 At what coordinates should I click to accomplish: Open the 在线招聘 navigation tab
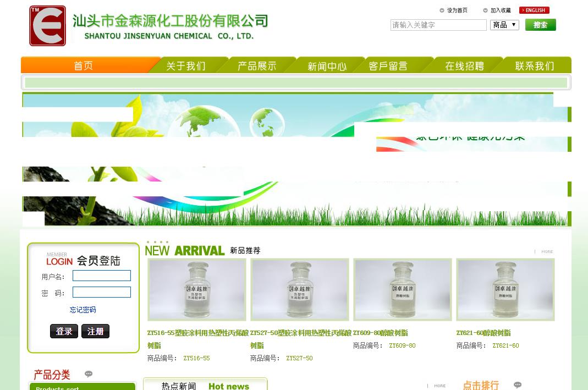[465, 66]
